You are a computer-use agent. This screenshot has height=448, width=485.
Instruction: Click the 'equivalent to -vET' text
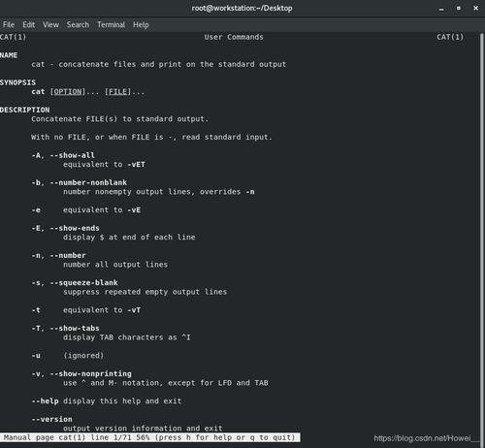tap(104, 165)
